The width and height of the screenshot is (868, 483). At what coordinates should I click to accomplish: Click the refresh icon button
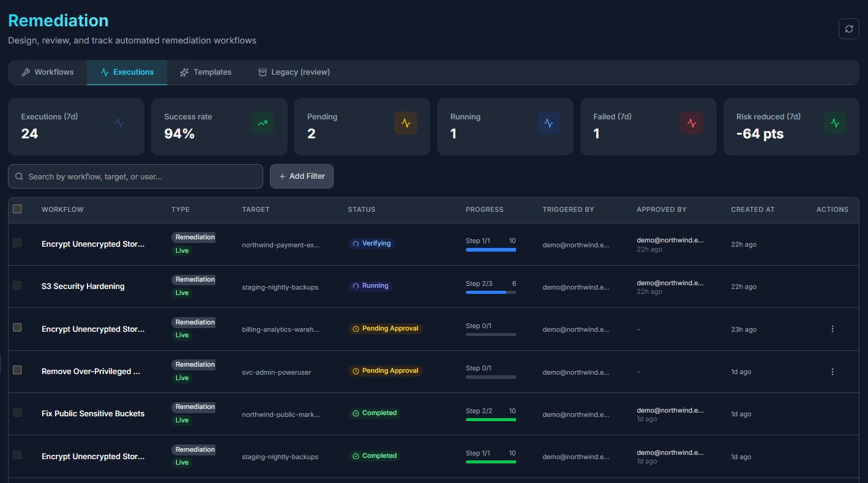tap(848, 29)
